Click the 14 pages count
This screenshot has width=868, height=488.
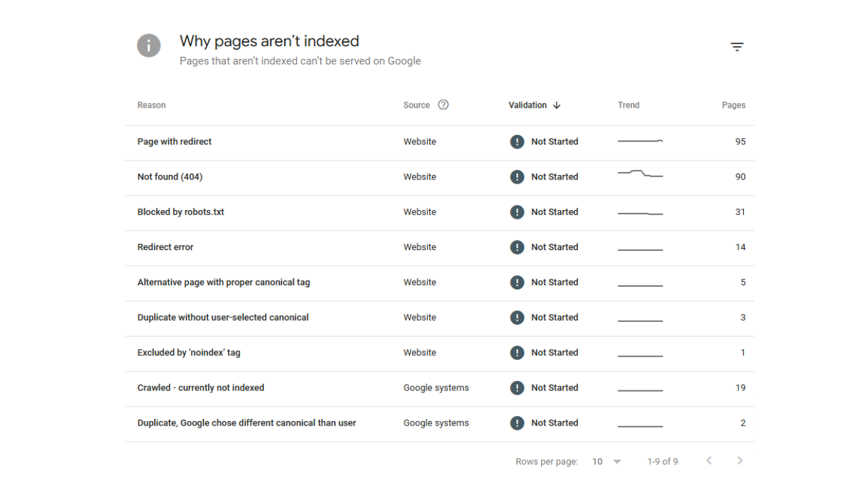click(x=741, y=247)
